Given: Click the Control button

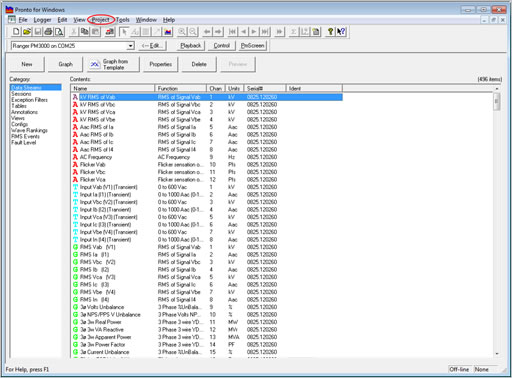Looking at the screenshot, I should pyautogui.click(x=222, y=46).
